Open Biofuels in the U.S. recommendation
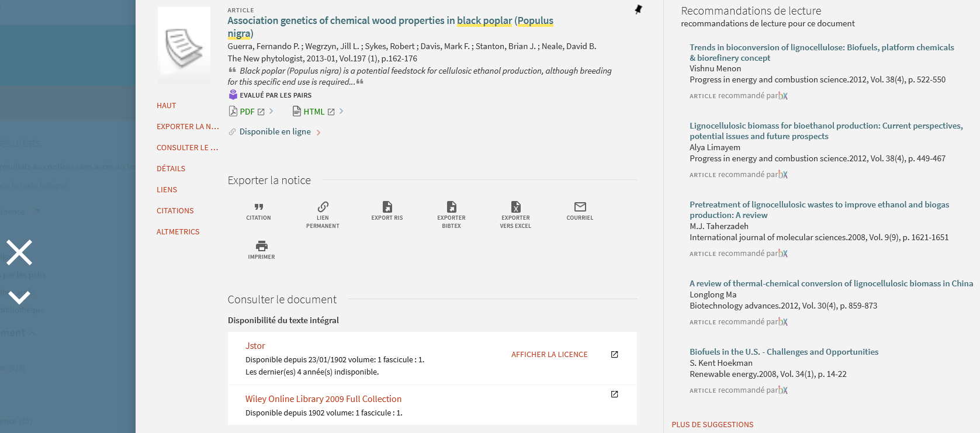Image resolution: width=980 pixels, height=433 pixels. (x=784, y=352)
